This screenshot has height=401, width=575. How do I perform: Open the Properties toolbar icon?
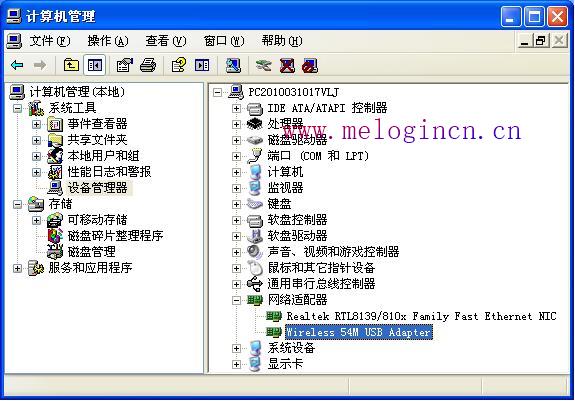125,66
